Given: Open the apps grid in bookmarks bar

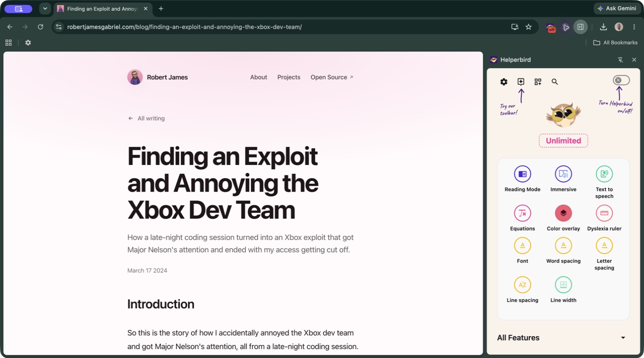Looking at the screenshot, I should [8, 42].
